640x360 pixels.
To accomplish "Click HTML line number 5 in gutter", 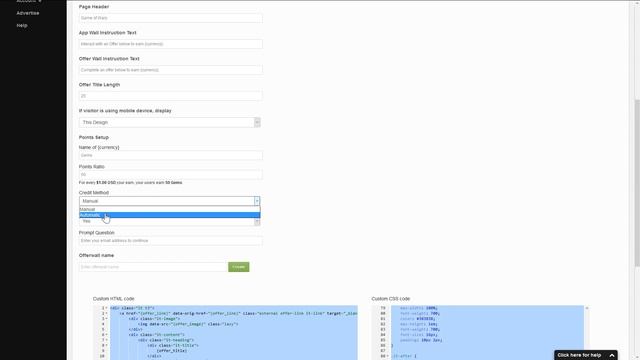I will click(103, 329).
